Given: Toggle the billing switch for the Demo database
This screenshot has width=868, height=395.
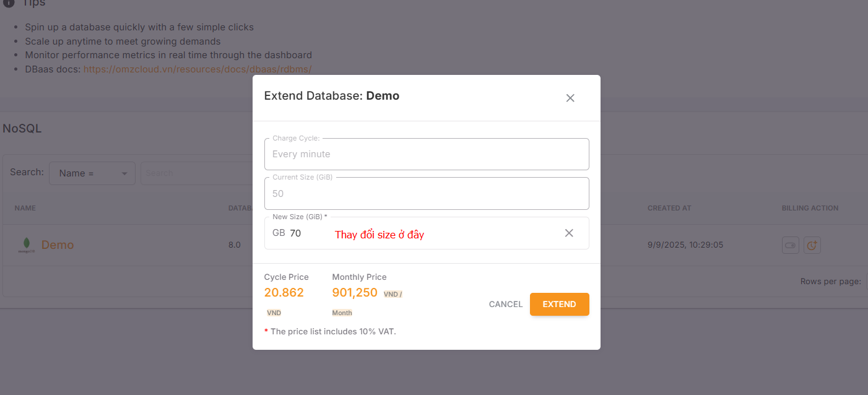Looking at the screenshot, I should point(791,245).
